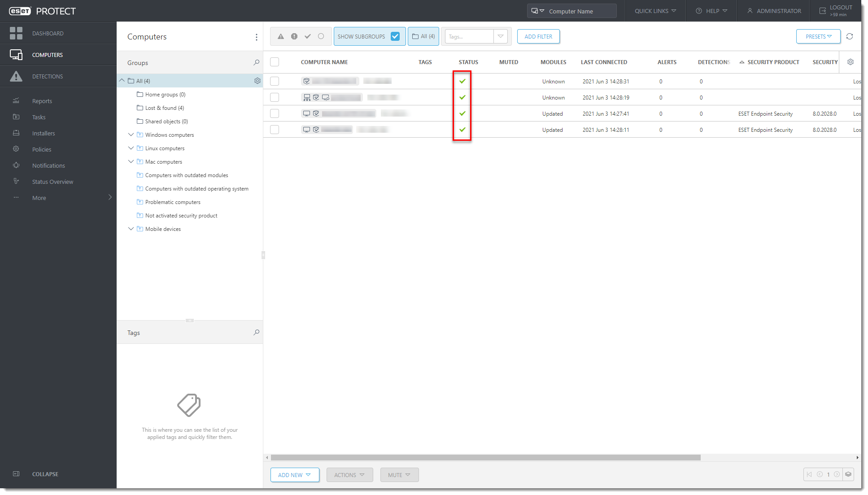The height and width of the screenshot is (495, 868).
Task: Click the Add Filter button
Action: [x=538, y=36]
